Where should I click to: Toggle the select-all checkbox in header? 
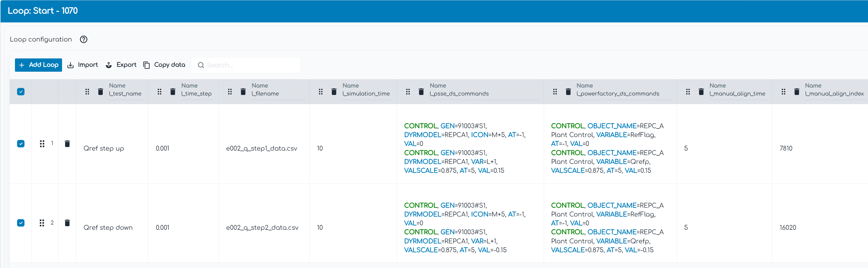[x=21, y=92]
